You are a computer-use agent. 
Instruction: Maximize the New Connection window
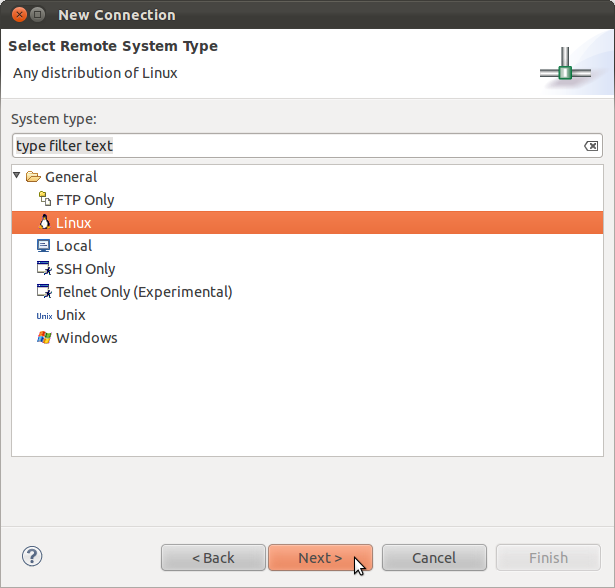click(38, 15)
